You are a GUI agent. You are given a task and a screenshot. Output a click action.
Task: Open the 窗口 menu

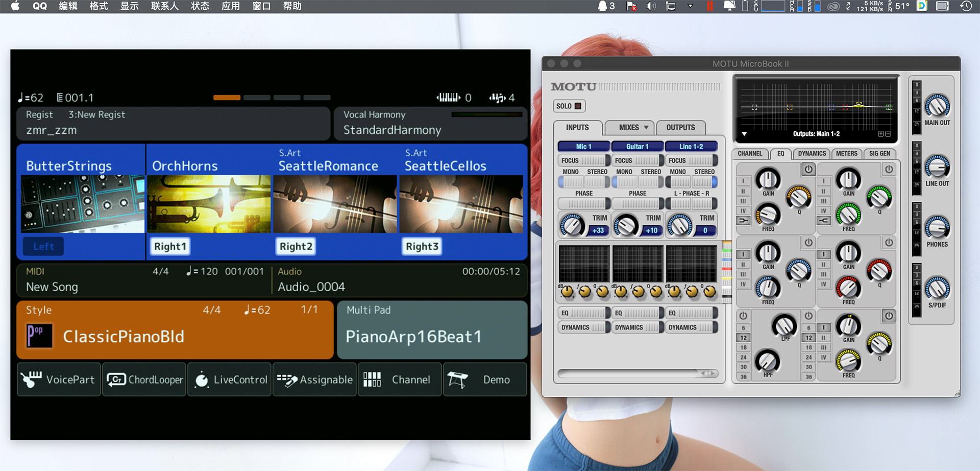(261, 6)
